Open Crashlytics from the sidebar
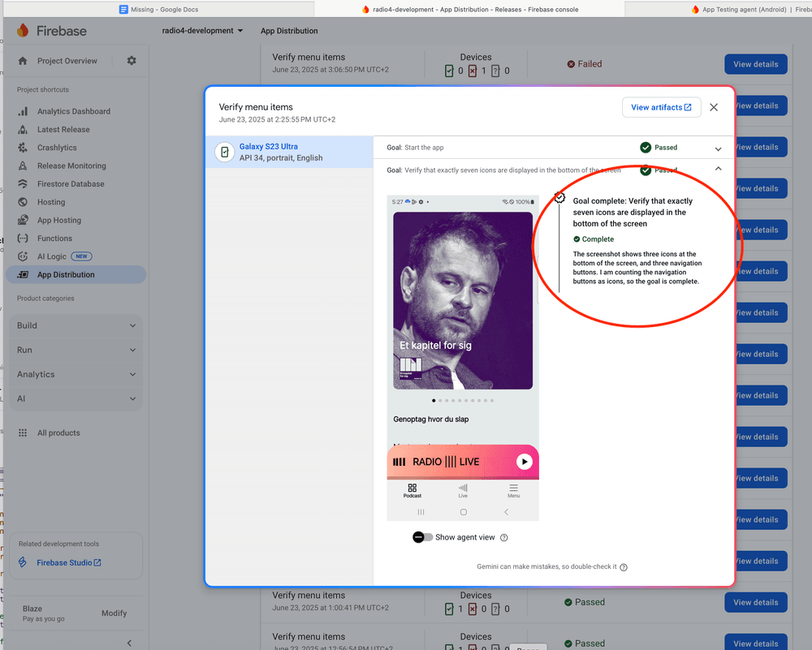Viewport: 812px width, 650px height. (x=57, y=148)
